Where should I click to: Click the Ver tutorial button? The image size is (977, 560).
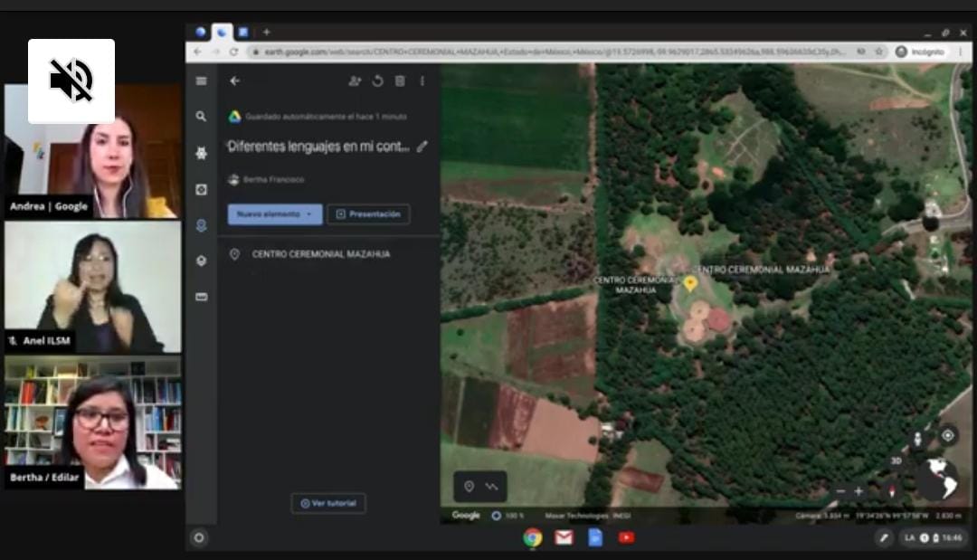pyautogui.click(x=328, y=503)
